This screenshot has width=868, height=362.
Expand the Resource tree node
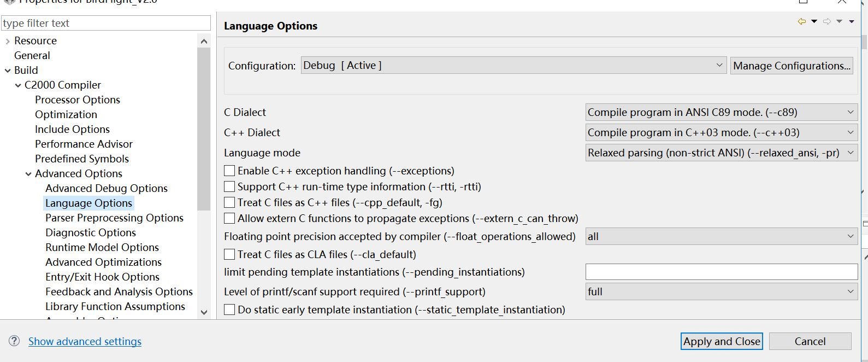point(8,41)
